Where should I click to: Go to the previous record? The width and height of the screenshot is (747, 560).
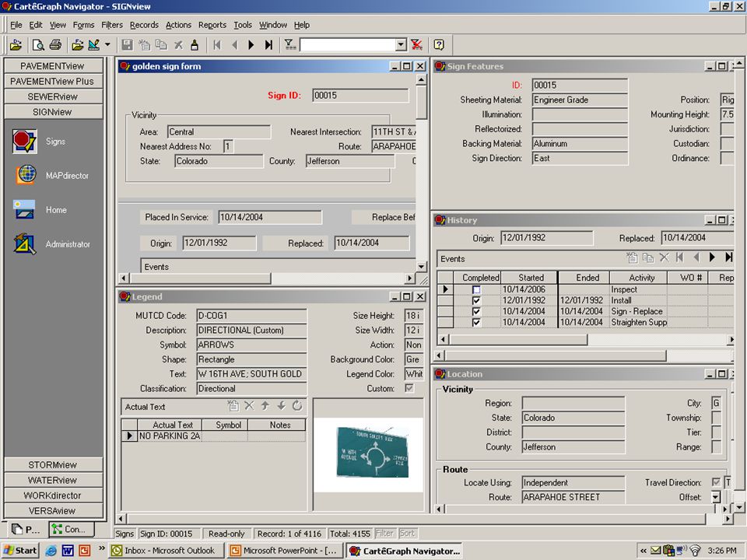click(x=234, y=45)
